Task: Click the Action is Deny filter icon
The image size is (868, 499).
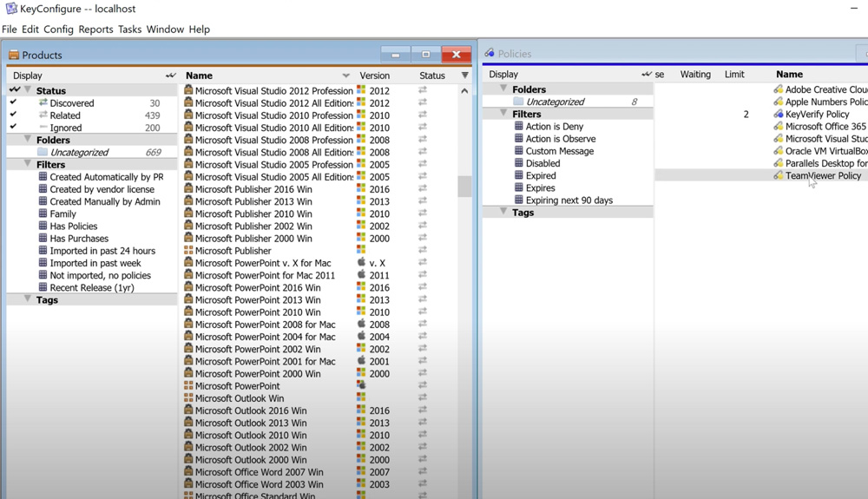Action: pyautogui.click(x=519, y=126)
